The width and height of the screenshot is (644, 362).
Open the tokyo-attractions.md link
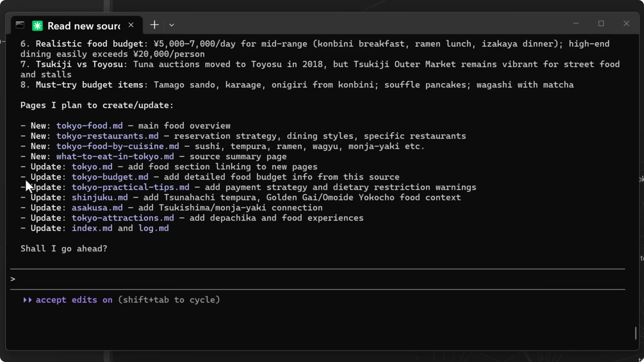click(x=123, y=218)
